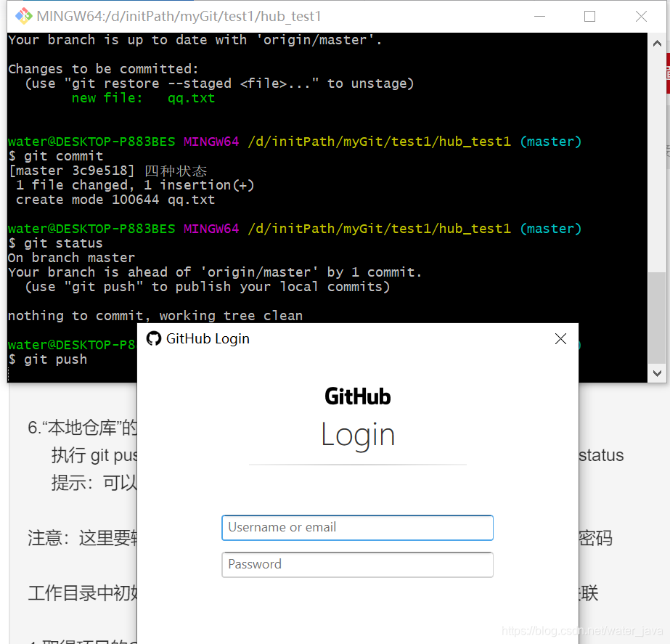Click the '$ git commit' command line
The width and height of the screenshot is (670, 644).
[56, 156]
